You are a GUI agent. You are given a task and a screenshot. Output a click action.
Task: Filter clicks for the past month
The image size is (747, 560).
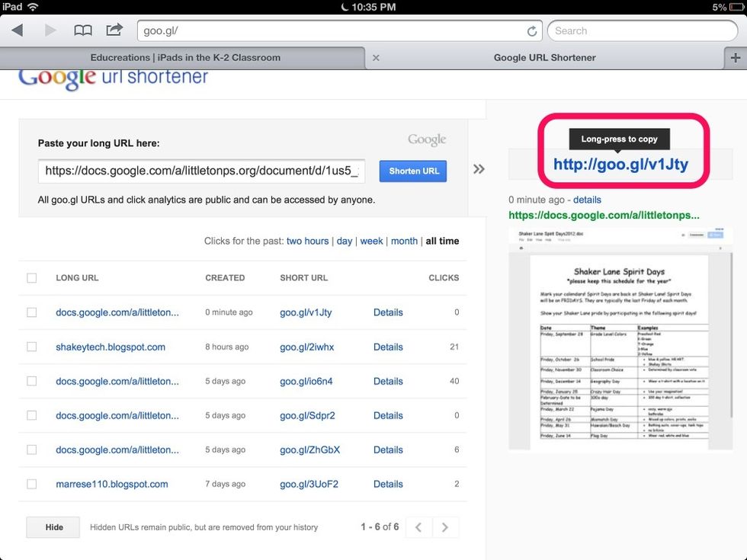click(x=404, y=241)
